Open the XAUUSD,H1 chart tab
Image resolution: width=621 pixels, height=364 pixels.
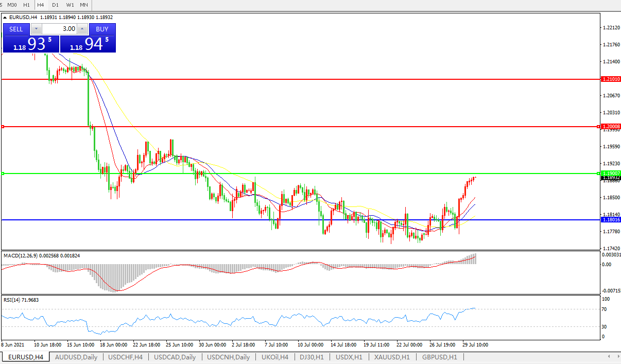pyautogui.click(x=392, y=357)
